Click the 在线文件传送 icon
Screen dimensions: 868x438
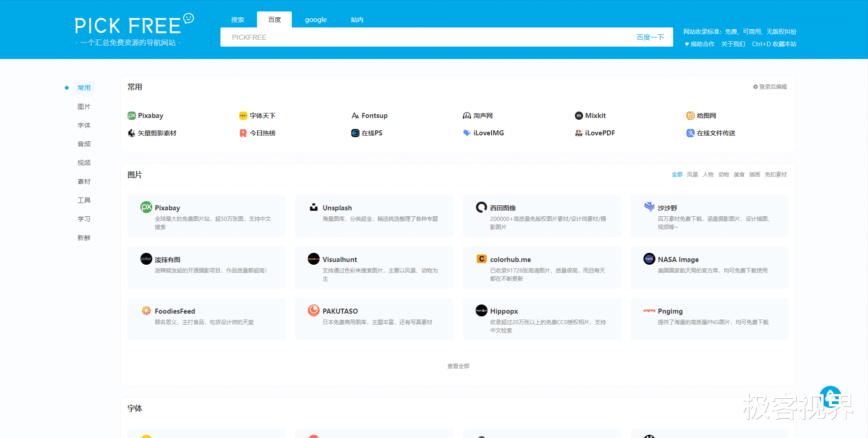(x=691, y=133)
